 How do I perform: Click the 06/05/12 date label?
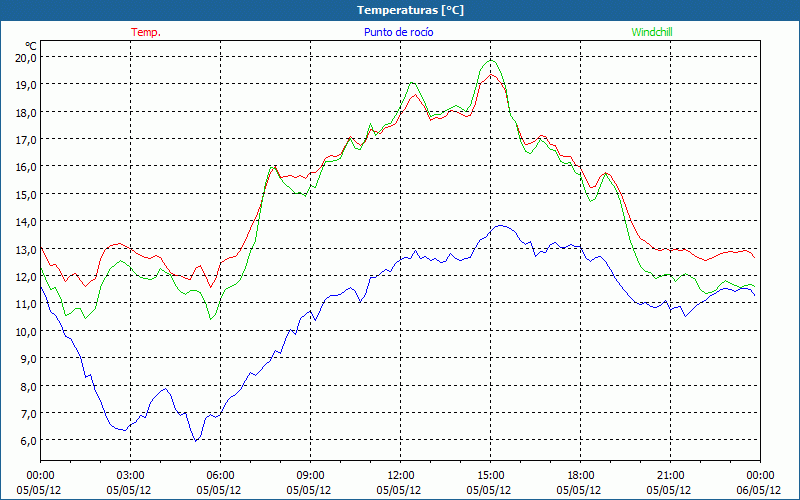click(x=760, y=490)
